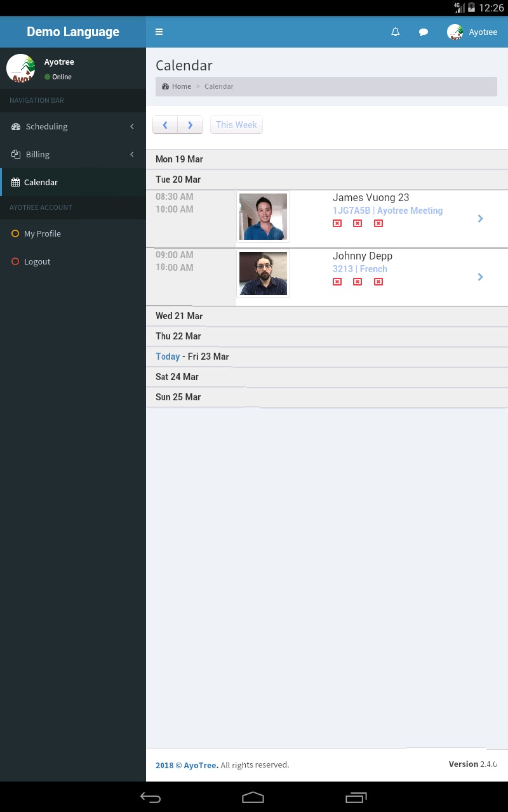The height and width of the screenshot is (812, 508).
Task: Click the 3213 | French link
Action: click(360, 269)
